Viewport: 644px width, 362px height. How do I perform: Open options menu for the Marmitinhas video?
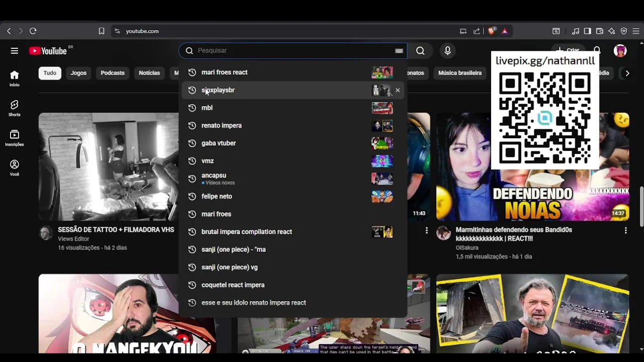(625, 230)
